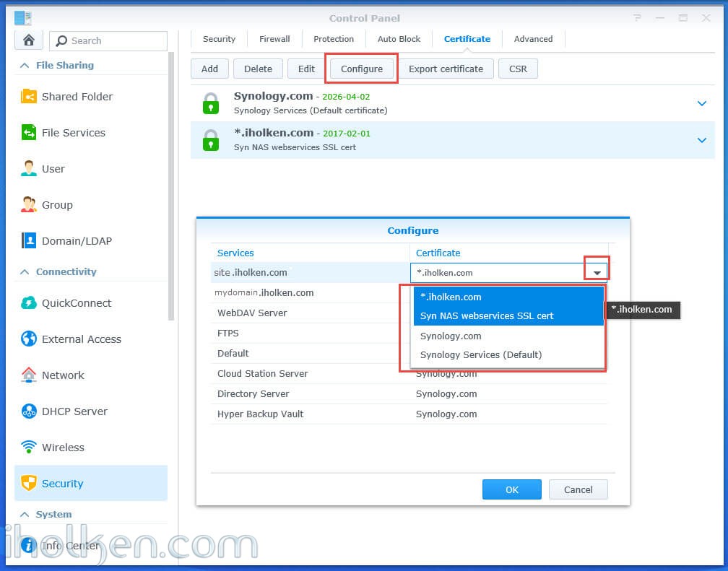Click the QuickConnect cloud icon
728x571 pixels.
click(29, 303)
